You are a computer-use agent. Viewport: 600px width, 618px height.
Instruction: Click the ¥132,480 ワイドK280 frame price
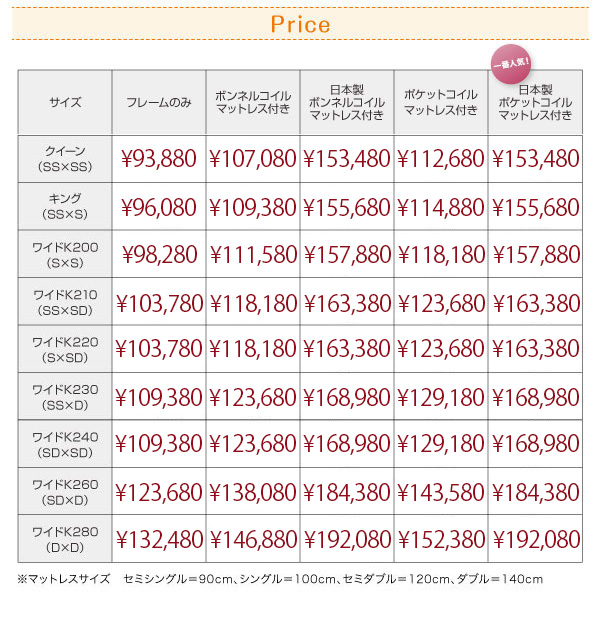(159, 539)
